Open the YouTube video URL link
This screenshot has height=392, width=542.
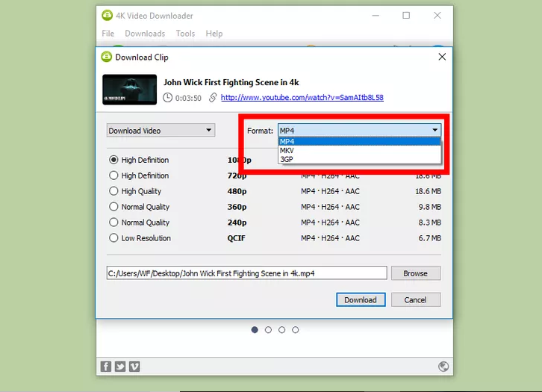point(302,98)
